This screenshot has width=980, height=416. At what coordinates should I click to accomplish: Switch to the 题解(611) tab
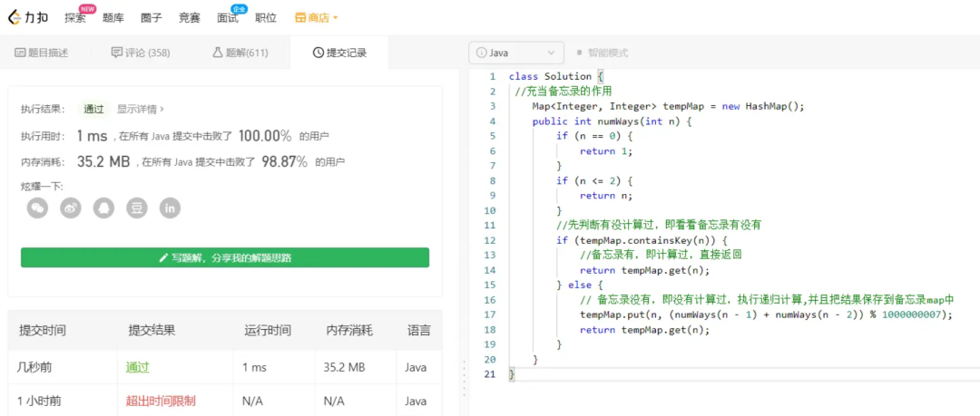(240, 53)
